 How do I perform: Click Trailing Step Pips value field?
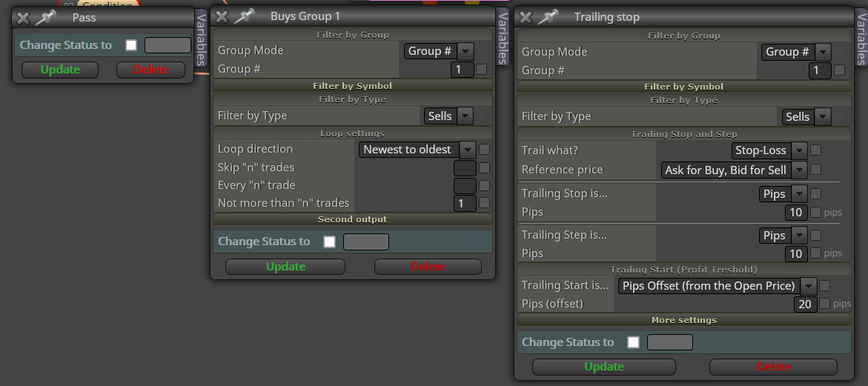coord(796,254)
